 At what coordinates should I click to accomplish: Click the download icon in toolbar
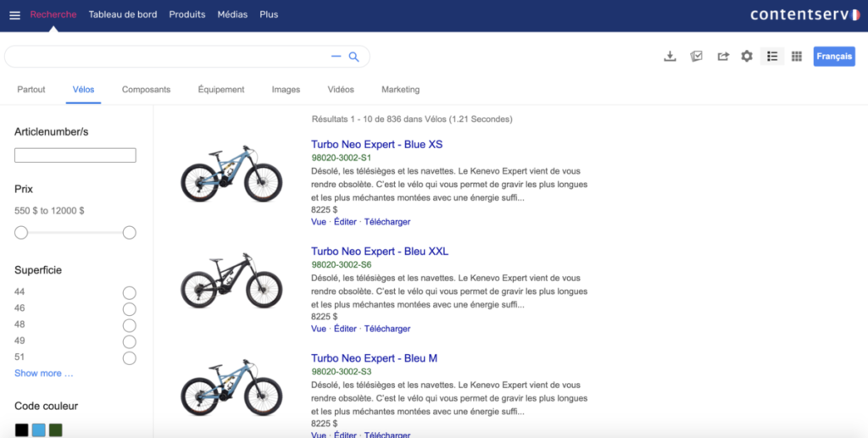670,57
